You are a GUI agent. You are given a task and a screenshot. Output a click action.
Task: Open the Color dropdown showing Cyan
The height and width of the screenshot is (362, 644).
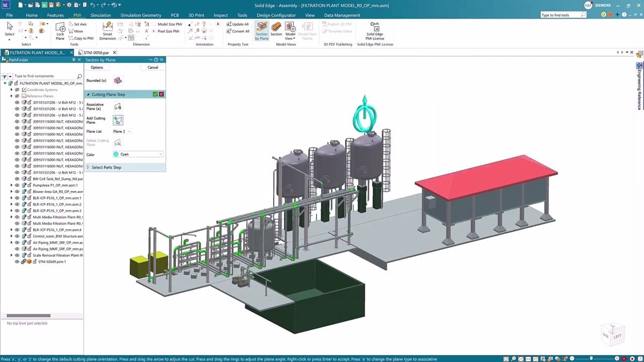point(138,154)
